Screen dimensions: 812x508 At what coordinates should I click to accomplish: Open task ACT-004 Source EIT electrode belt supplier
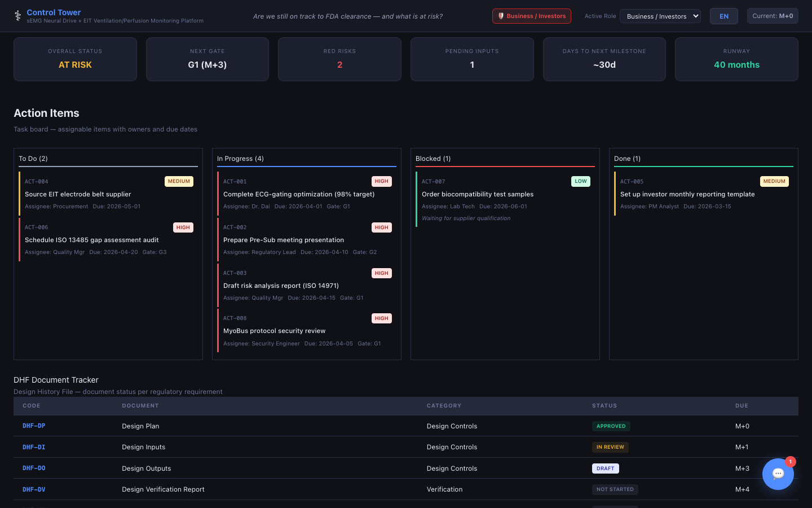[x=107, y=194]
